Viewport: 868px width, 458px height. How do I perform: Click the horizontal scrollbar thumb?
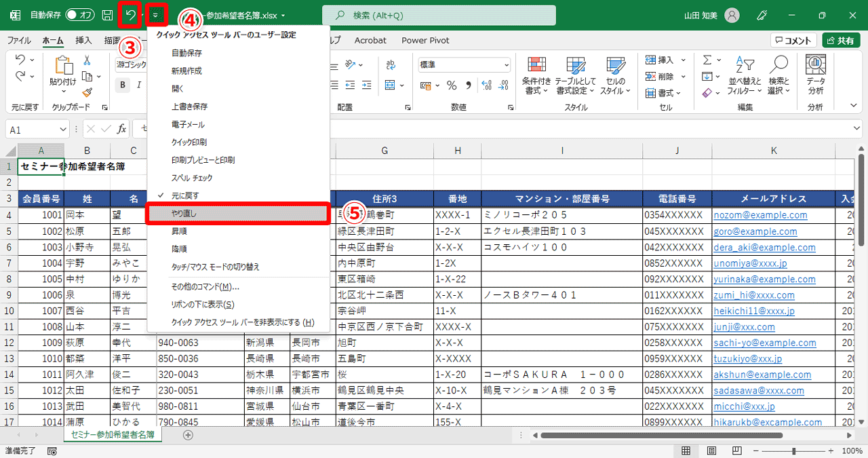tap(662, 435)
